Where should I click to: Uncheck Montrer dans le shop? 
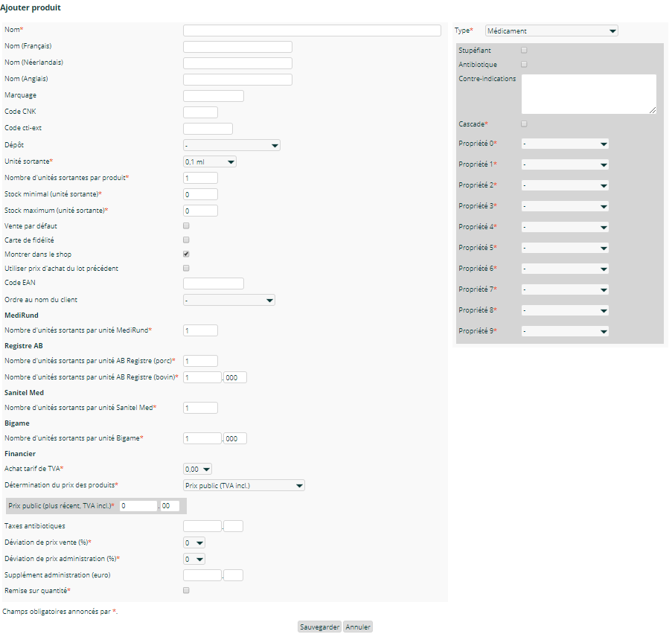pyautogui.click(x=186, y=254)
